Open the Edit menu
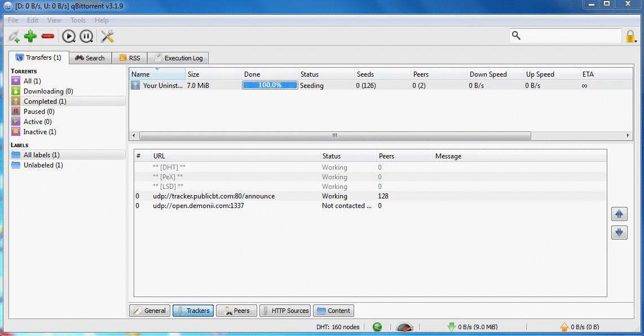The width and height of the screenshot is (644, 336). coord(33,20)
